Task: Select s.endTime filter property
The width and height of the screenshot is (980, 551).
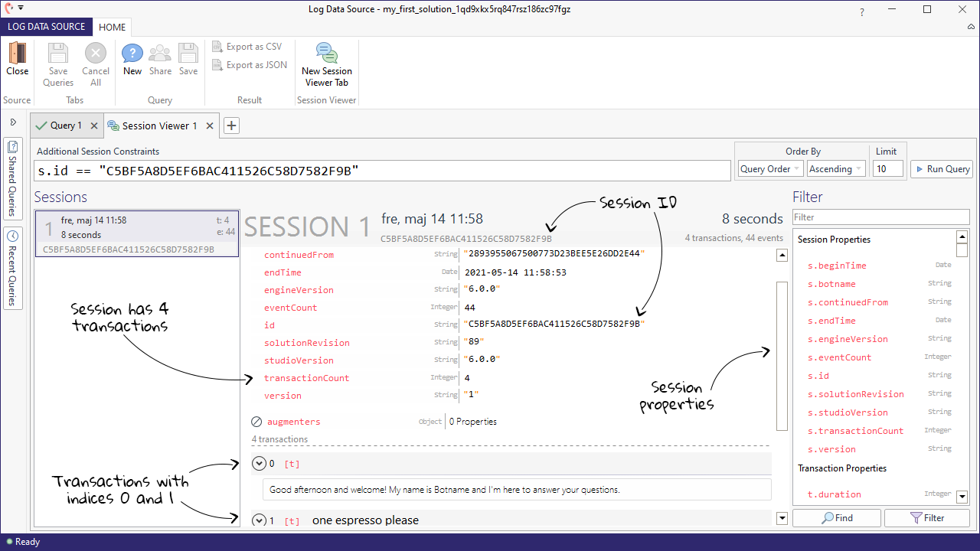Action: 831,321
